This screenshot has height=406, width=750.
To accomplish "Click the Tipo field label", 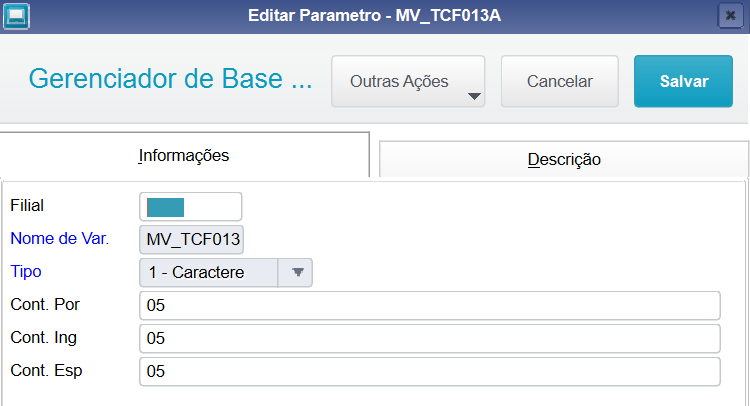I will coord(26,272).
